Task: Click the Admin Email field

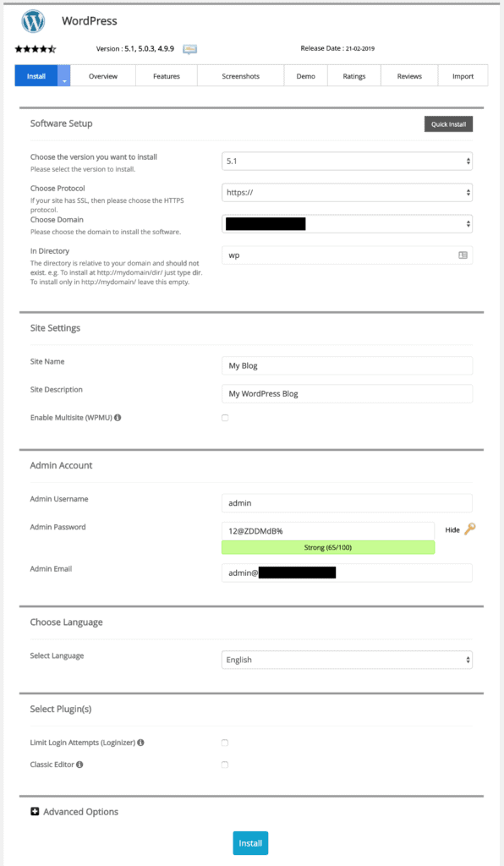Action: 347,573
